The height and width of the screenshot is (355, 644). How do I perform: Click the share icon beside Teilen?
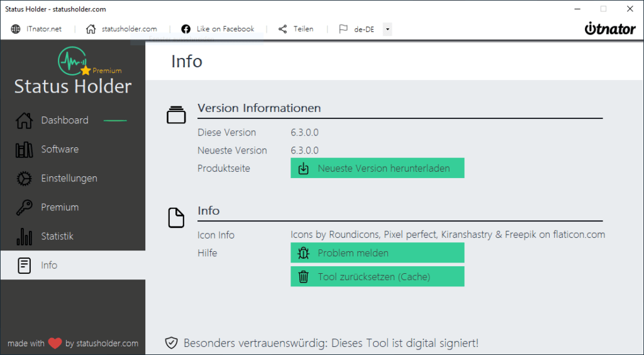[x=282, y=29]
